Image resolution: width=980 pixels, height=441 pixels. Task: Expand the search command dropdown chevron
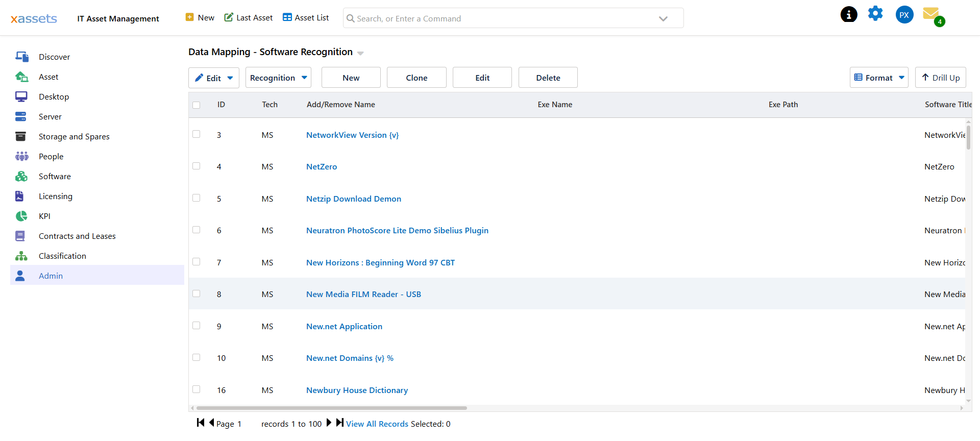pyautogui.click(x=663, y=19)
